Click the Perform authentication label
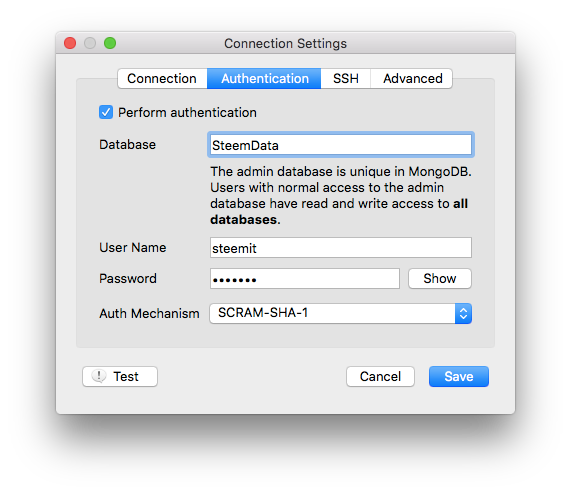 (187, 112)
